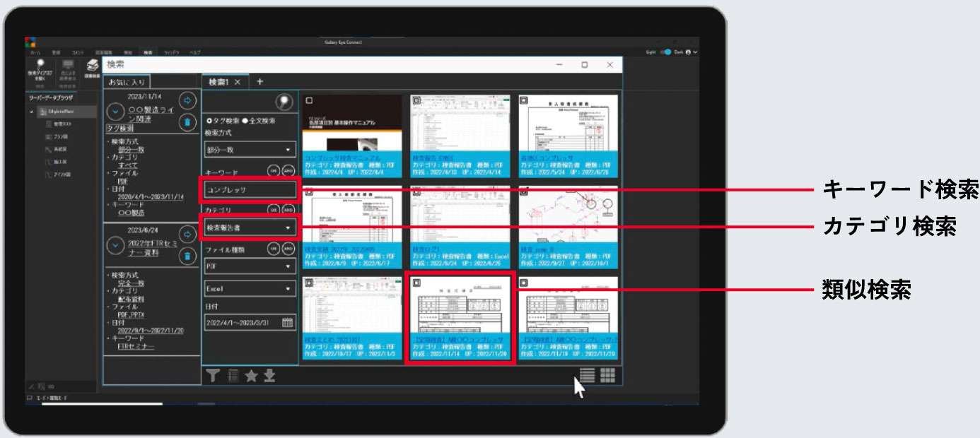Viewport: 980px width, 438px height.
Task: Open the 検索 ribbon tab
Action: (148, 53)
